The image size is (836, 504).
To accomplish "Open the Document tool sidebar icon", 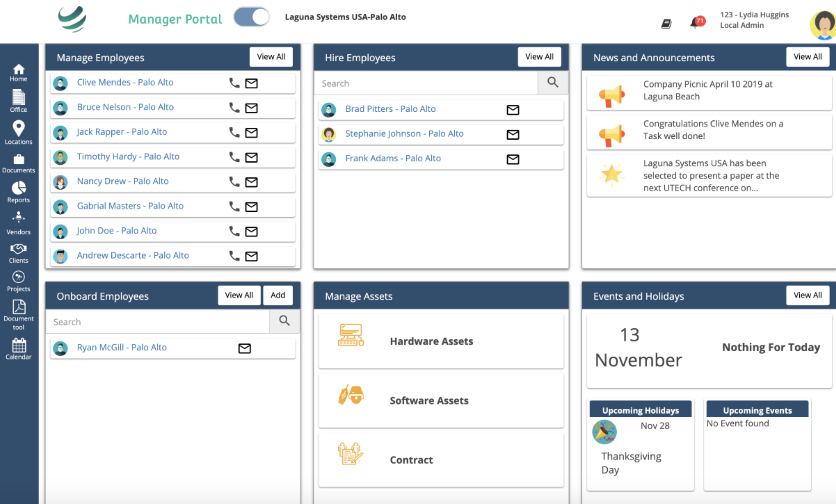I will (x=19, y=314).
